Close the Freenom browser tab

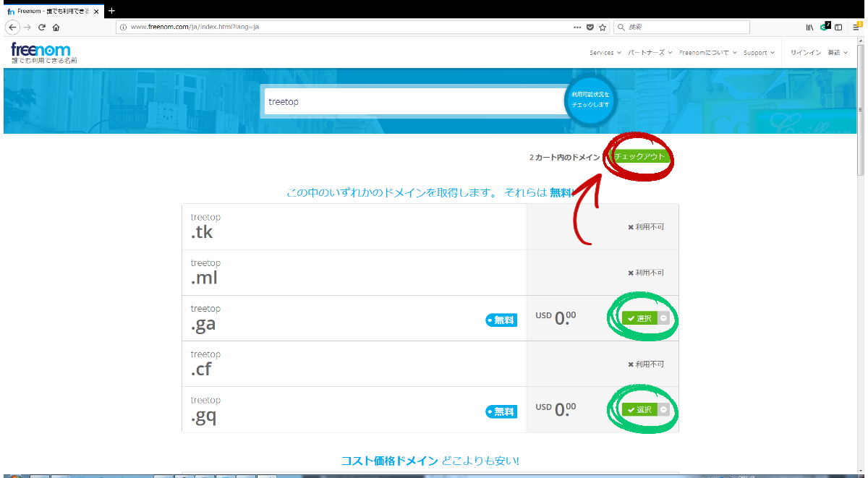tap(97, 12)
